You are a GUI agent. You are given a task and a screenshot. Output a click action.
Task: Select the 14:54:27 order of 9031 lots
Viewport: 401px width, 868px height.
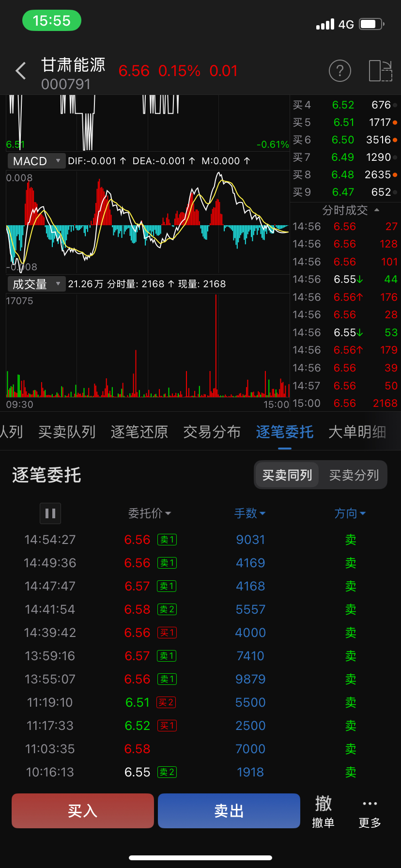click(x=200, y=540)
